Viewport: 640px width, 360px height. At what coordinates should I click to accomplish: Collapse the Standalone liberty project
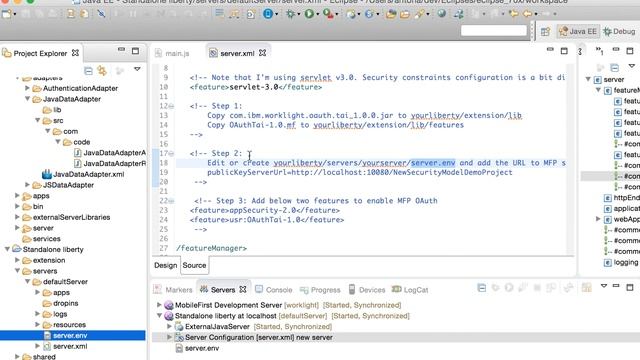click(x=7, y=249)
